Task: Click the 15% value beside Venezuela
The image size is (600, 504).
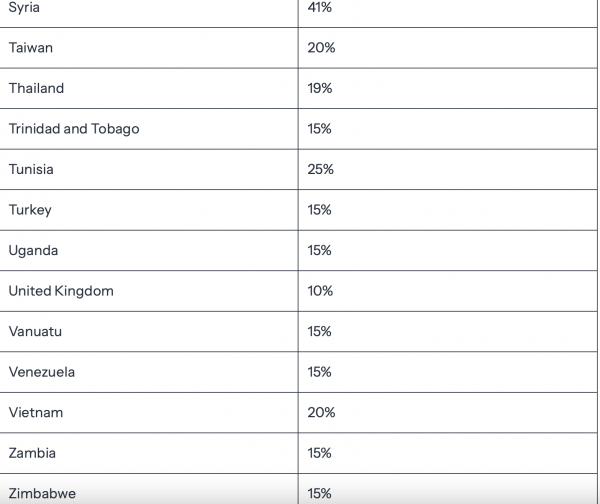Action: point(320,372)
